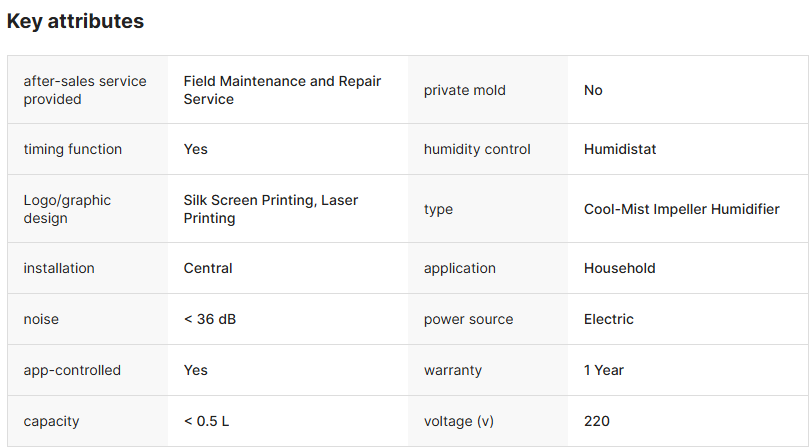Viewport: 811px width, 447px height.
Task: Click the Electric power source value
Action: [x=608, y=319]
